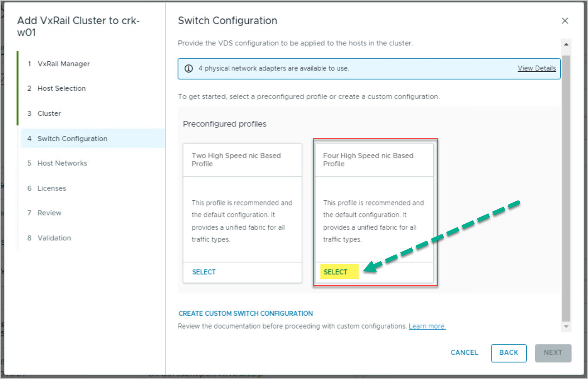The image size is (588, 379).
Task: Jump to the Host Selection step
Action: 61,88
